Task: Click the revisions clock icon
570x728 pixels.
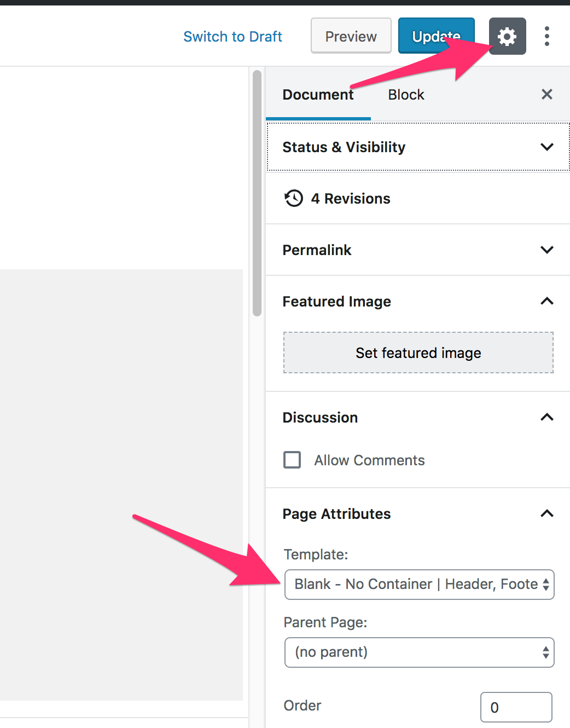Action: tap(294, 198)
